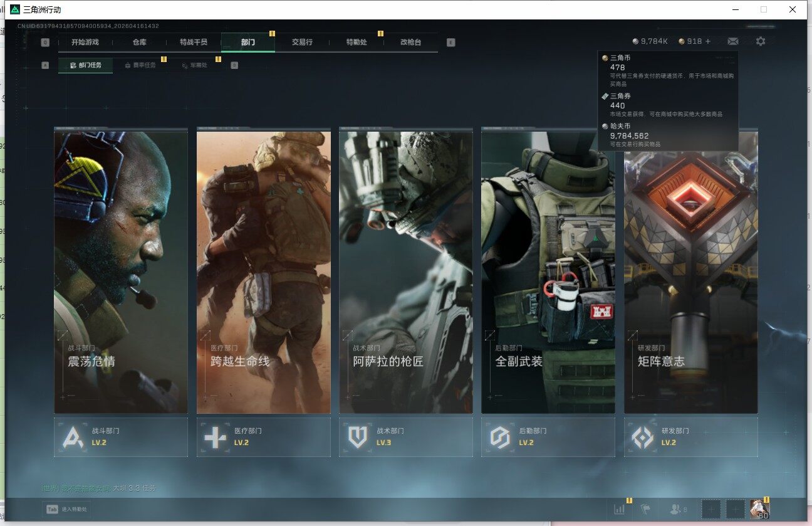812x526 pixels.
Task: Click the 战斗部门 emblem icon
Action: click(x=73, y=437)
